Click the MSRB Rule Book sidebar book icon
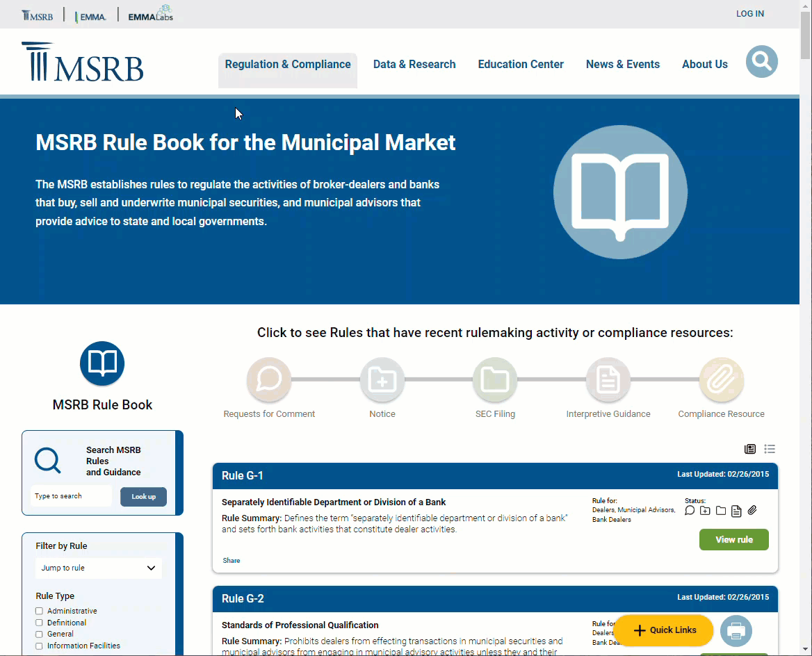This screenshot has height=656, width=812. (102, 363)
